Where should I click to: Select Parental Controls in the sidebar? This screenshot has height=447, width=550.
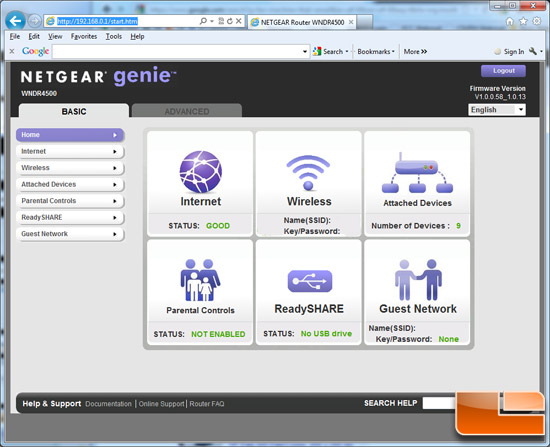70,201
